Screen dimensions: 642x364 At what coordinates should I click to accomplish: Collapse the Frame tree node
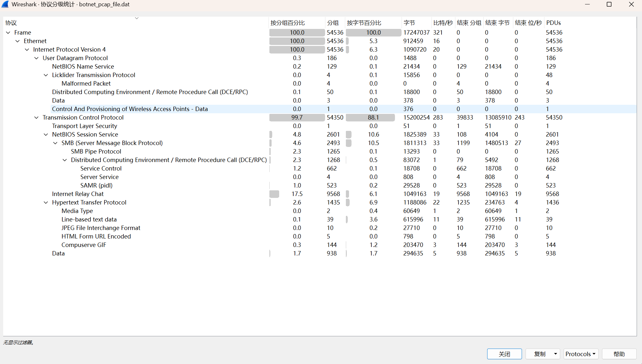(8, 33)
